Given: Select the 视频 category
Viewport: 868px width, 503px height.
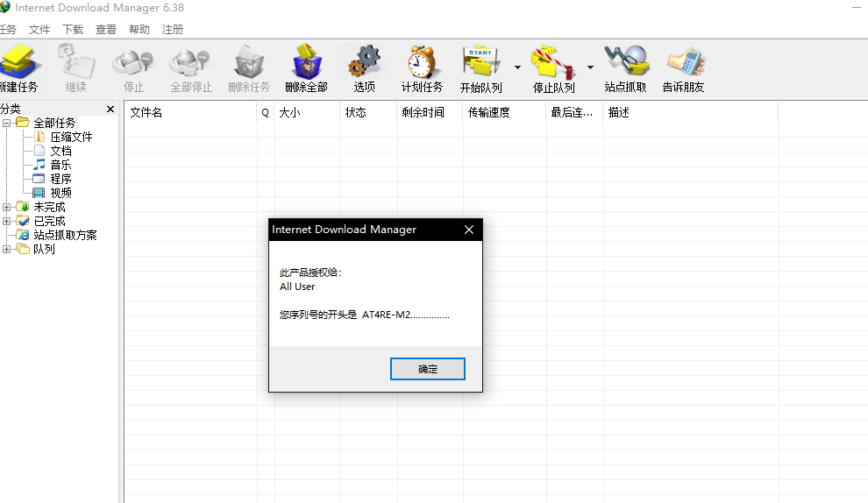Looking at the screenshot, I should pyautogui.click(x=60, y=193).
